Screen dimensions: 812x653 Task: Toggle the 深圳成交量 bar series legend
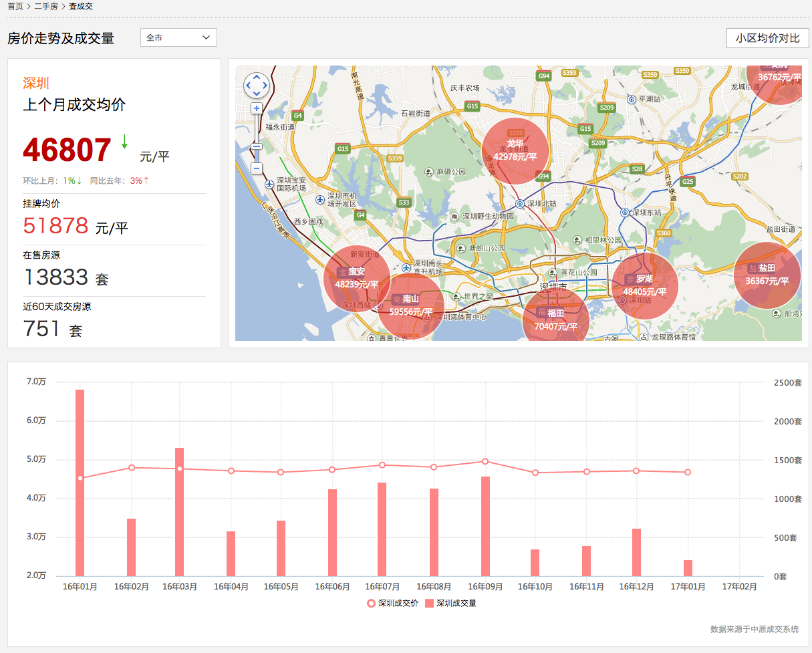[x=450, y=603]
